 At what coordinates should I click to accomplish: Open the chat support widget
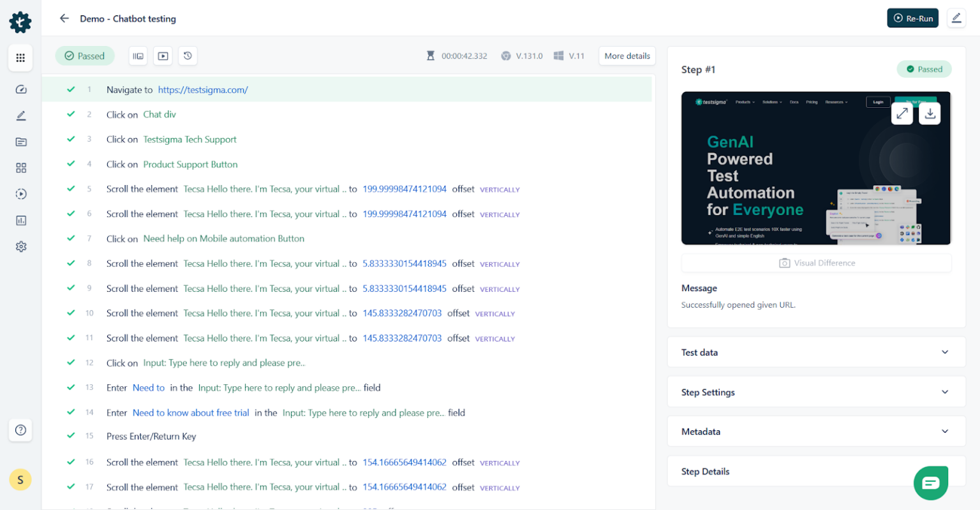point(931,483)
